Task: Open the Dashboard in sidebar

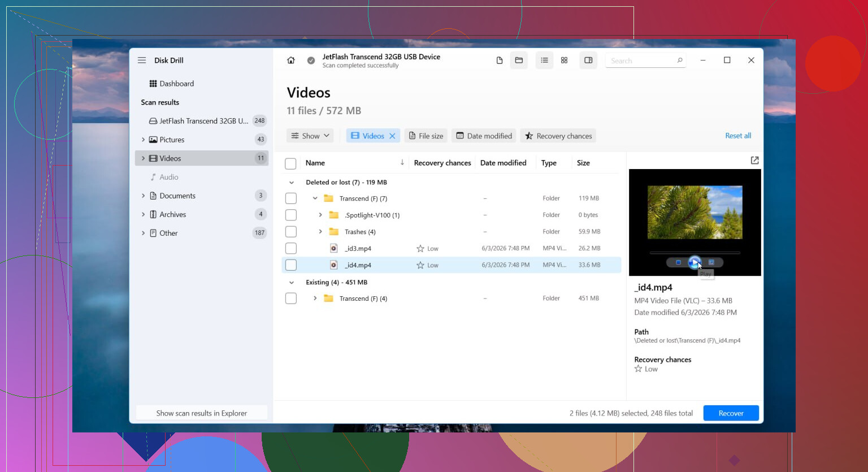Action: pos(171,84)
